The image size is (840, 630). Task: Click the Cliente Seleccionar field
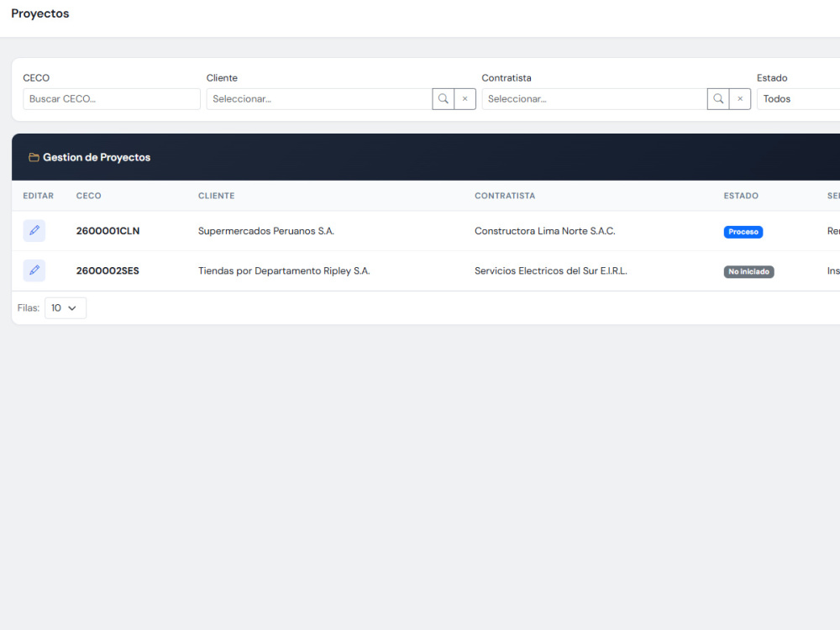[319, 99]
